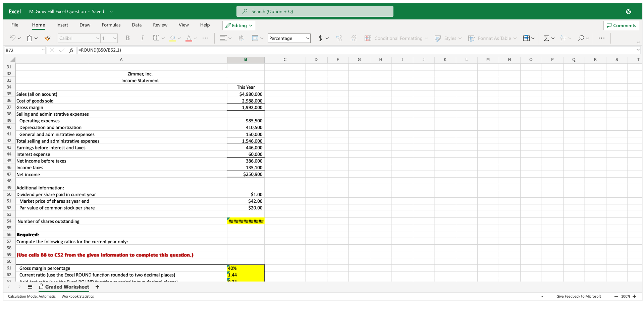The width and height of the screenshot is (644, 309).
Task: Add a new sheet with plus
Action: tap(98, 287)
